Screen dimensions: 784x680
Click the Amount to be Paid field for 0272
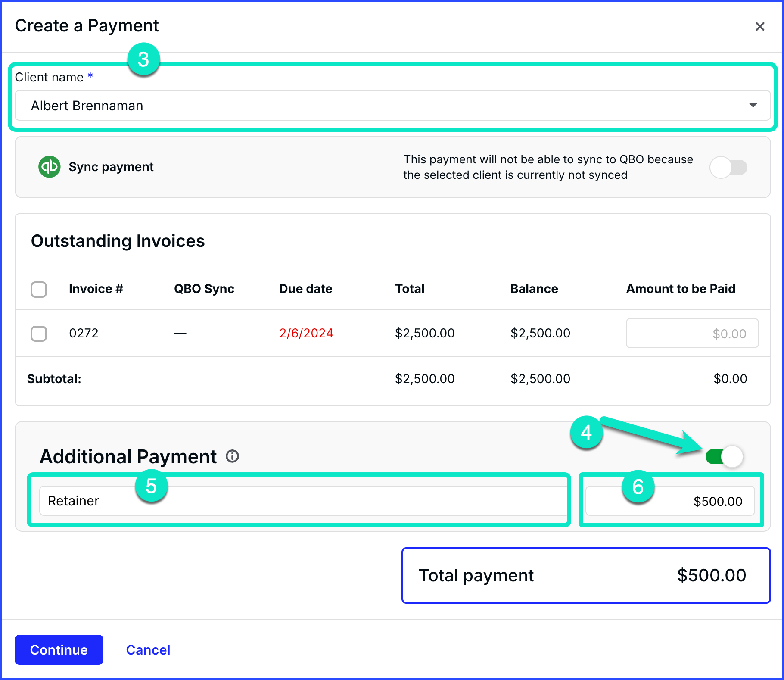tap(692, 333)
